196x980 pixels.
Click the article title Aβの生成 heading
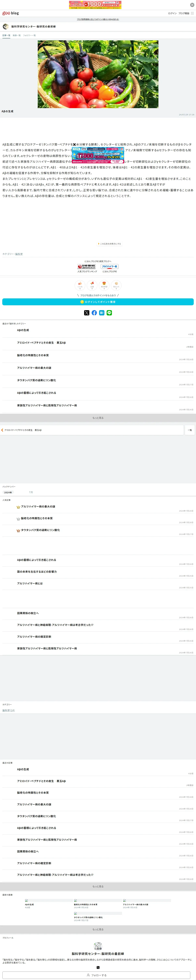click(x=8, y=111)
